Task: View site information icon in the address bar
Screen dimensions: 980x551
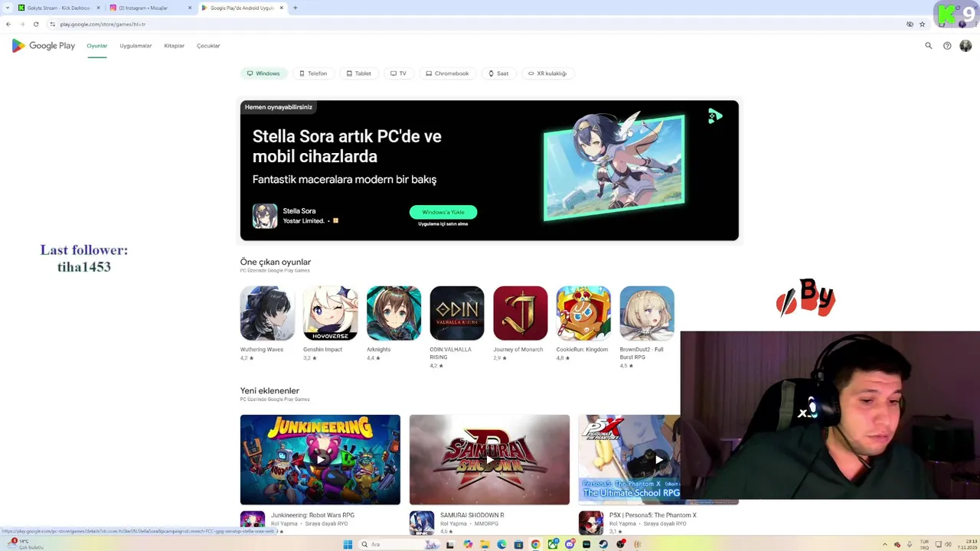Action: click(x=52, y=24)
